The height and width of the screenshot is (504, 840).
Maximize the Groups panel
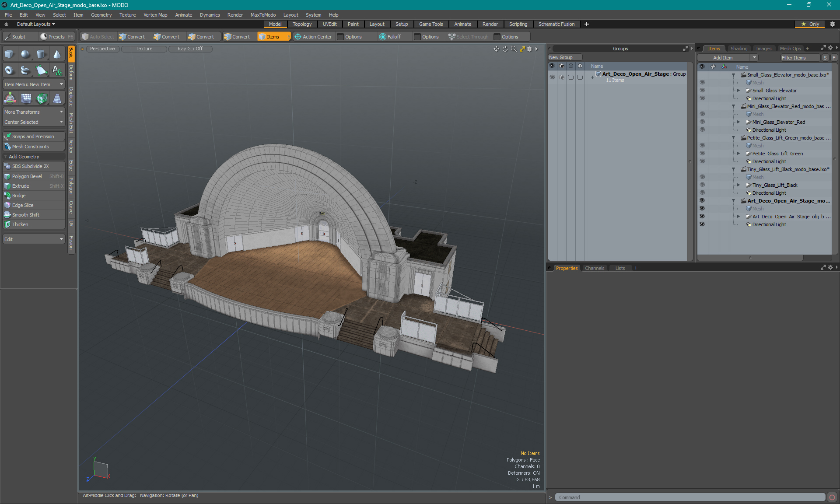[x=685, y=49]
